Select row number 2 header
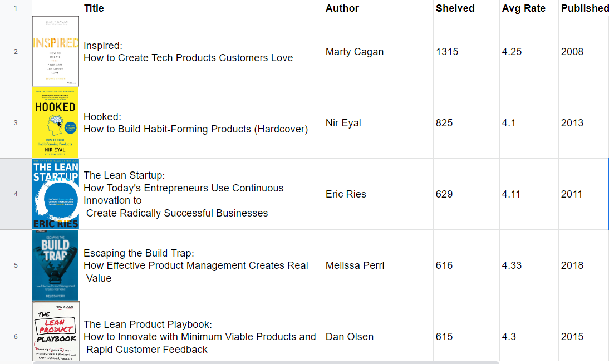The image size is (609, 364). coord(16,51)
